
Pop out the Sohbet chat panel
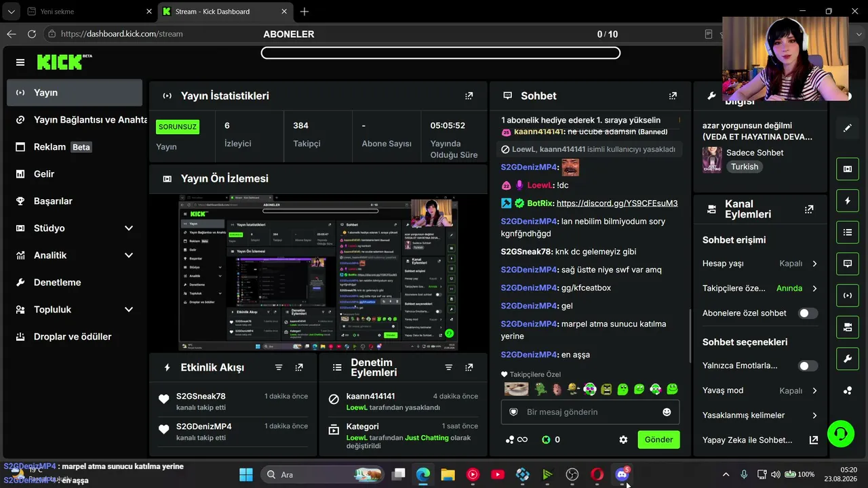coord(673,96)
